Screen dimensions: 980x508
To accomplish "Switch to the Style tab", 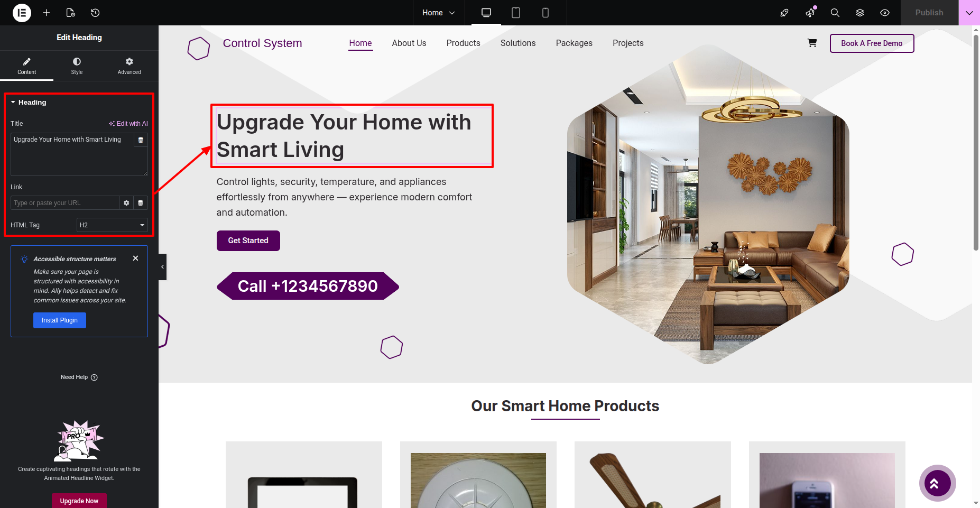I will [77, 66].
